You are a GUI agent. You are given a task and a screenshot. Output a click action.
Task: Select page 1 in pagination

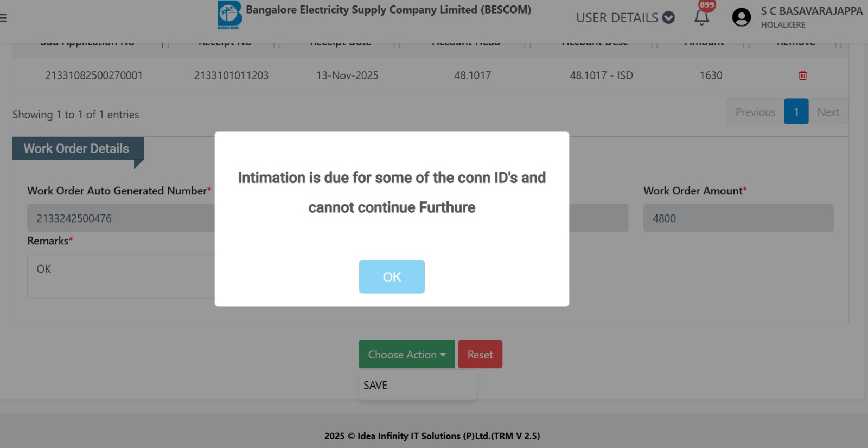(796, 112)
